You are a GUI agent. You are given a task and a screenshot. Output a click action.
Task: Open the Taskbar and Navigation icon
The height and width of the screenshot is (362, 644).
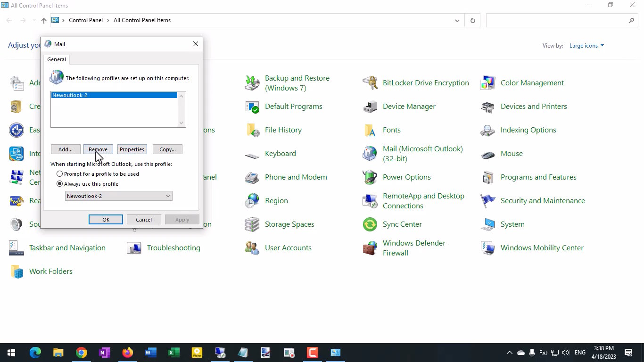[17, 248]
